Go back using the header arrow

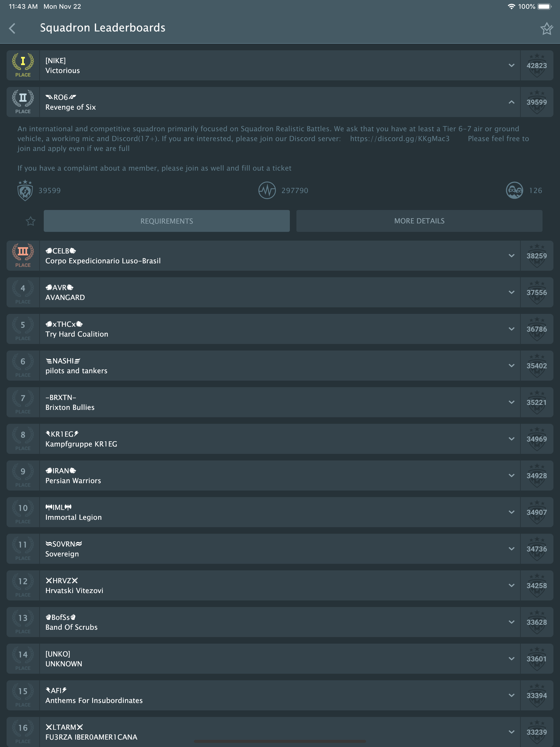pyautogui.click(x=13, y=28)
